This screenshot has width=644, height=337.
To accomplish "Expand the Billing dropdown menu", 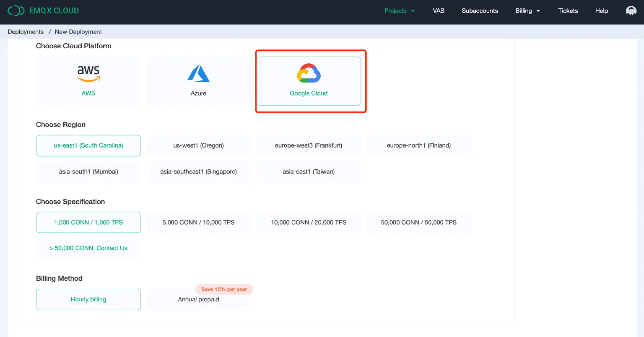I will [x=527, y=11].
